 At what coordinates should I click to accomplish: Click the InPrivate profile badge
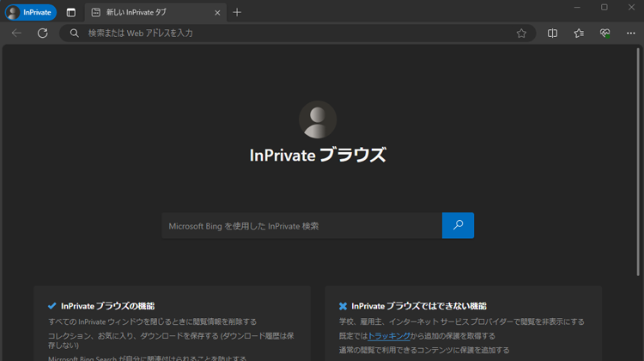(x=31, y=12)
